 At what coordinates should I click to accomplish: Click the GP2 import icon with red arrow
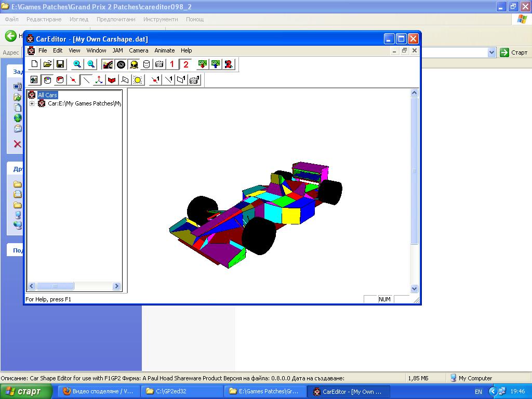coord(203,64)
